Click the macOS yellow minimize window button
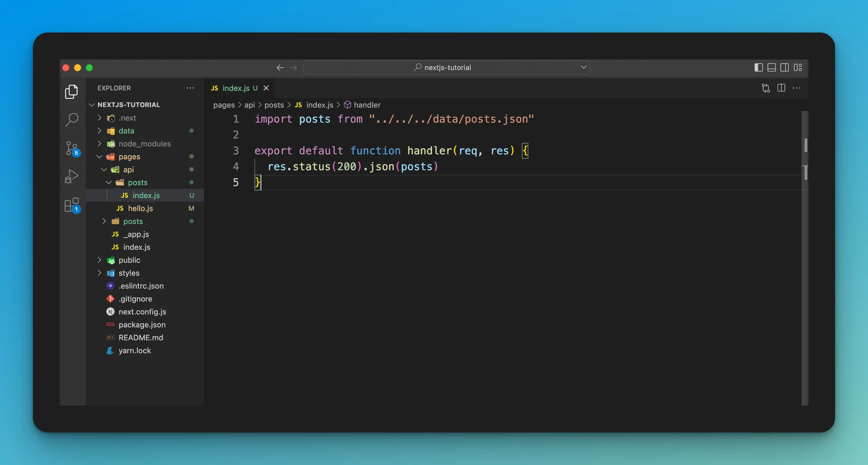 point(77,68)
